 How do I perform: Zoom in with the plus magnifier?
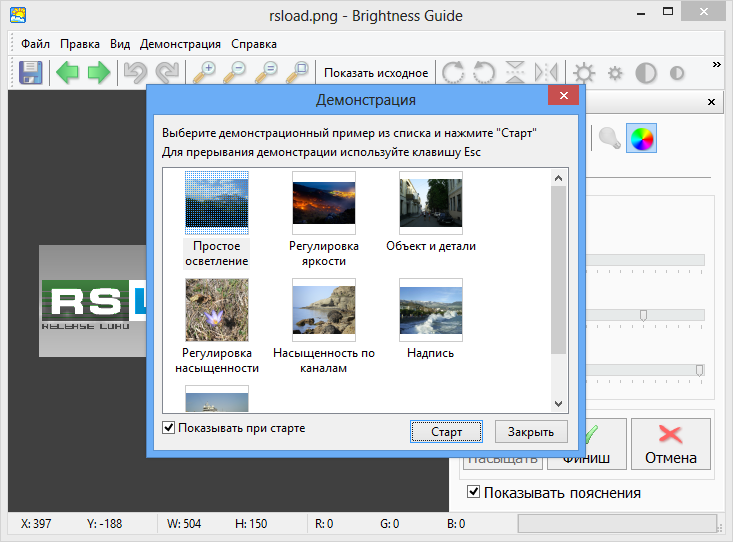click(x=204, y=72)
